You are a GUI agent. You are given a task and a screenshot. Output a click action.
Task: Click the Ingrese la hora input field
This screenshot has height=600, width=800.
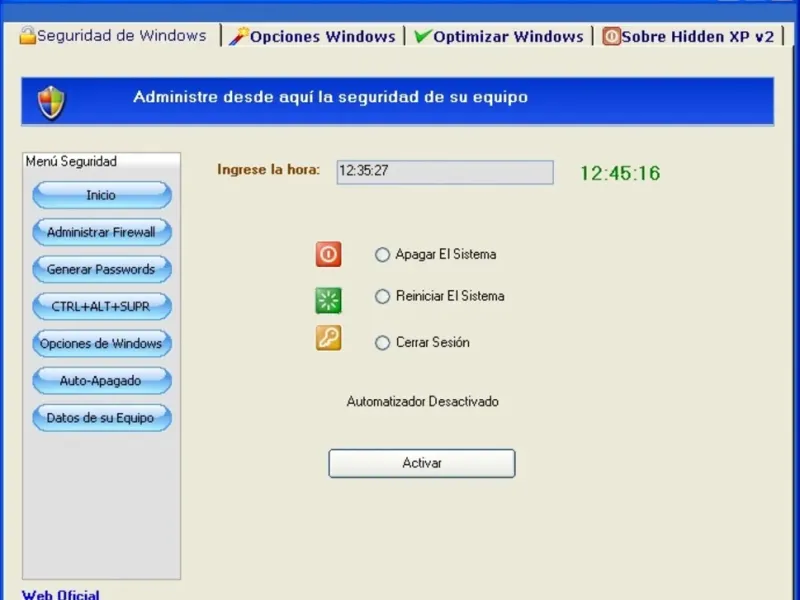pos(445,172)
